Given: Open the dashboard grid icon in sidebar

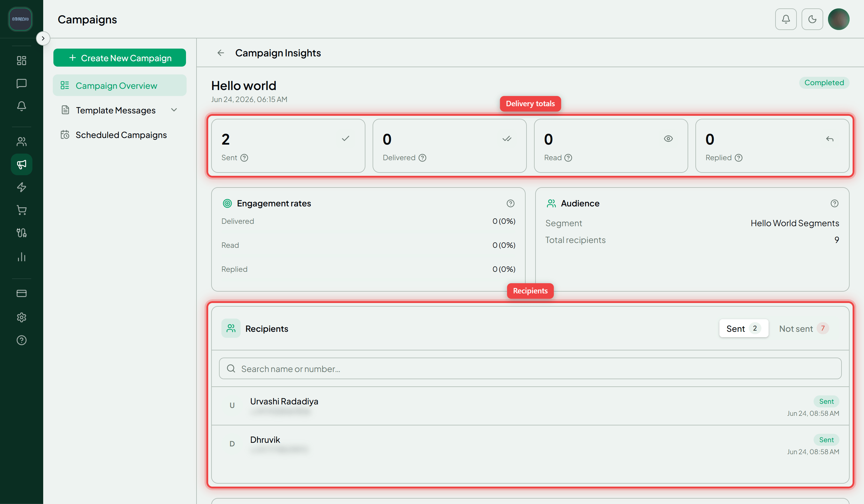Looking at the screenshot, I should tap(22, 61).
